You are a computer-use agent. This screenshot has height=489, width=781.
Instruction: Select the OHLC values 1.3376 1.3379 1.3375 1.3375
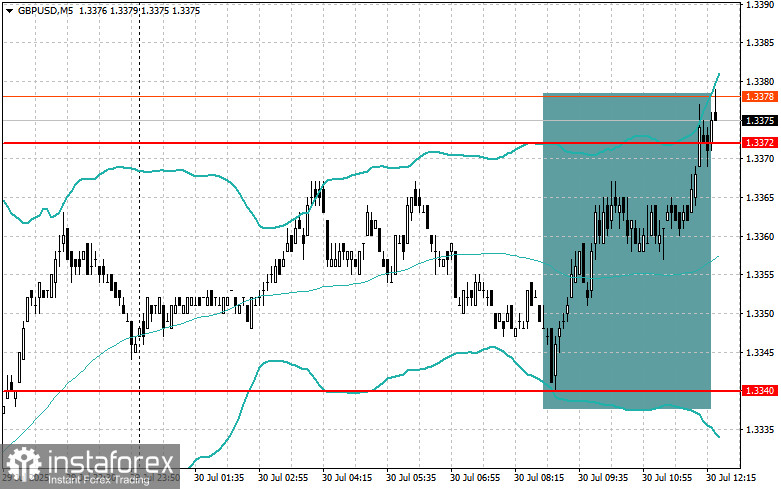point(139,10)
